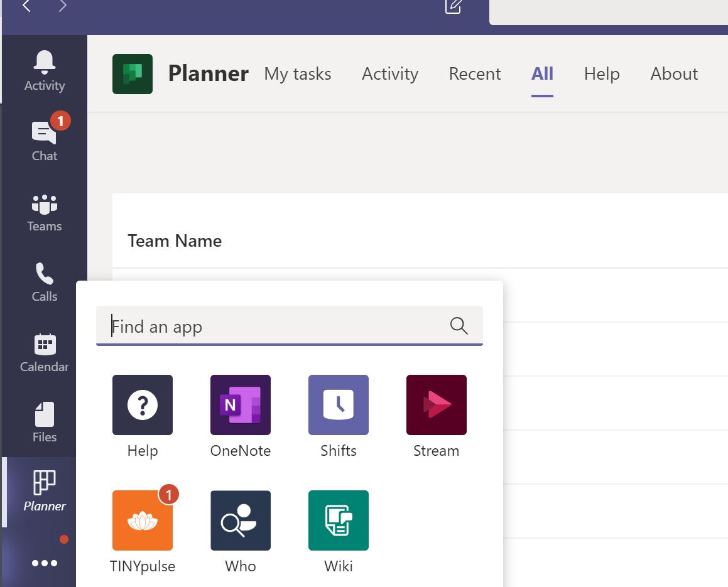The height and width of the screenshot is (587, 728).
Task: Open the Activity feed in sidebar
Action: pyautogui.click(x=44, y=70)
